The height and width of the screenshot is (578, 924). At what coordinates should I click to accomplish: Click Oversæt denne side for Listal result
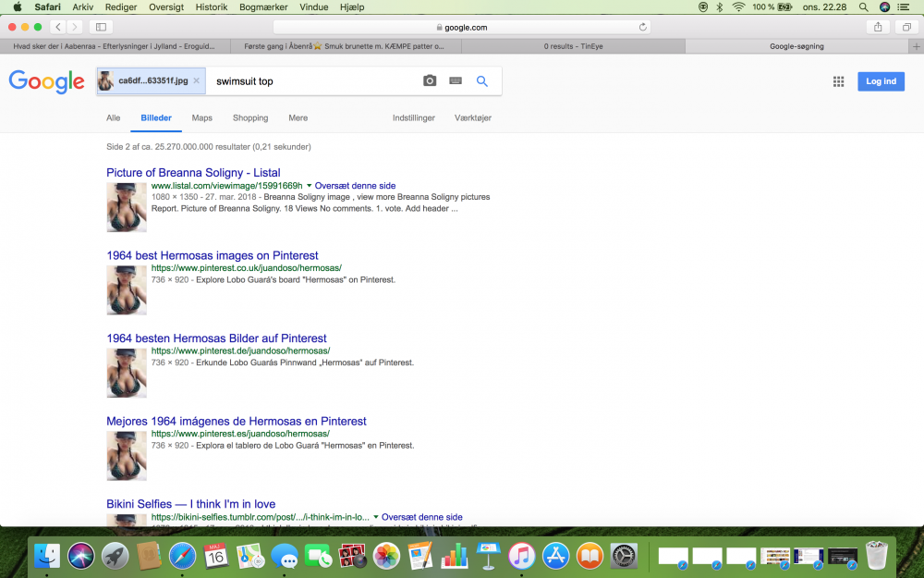(x=355, y=186)
